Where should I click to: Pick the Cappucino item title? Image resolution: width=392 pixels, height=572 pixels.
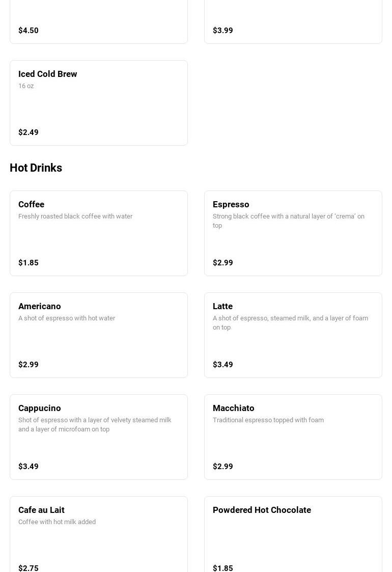click(x=40, y=408)
